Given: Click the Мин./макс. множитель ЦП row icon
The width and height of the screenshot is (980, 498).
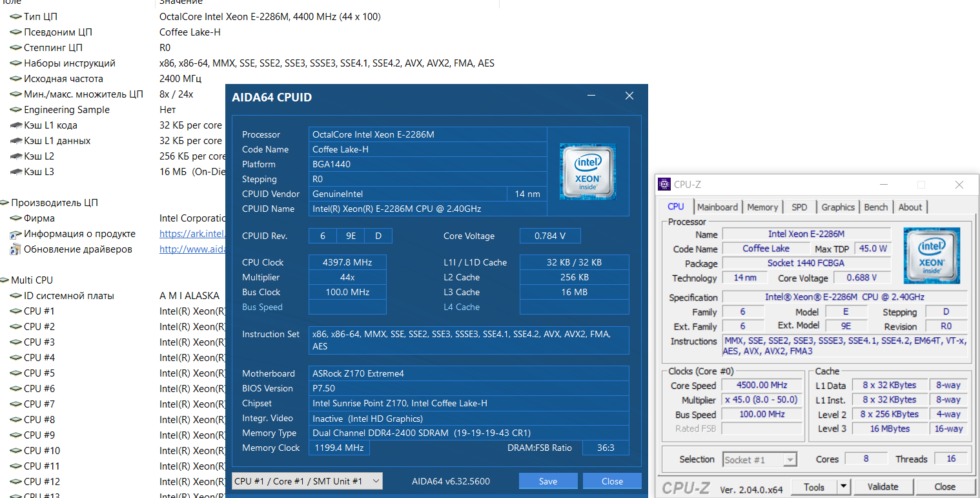Looking at the screenshot, I should 15,94.
